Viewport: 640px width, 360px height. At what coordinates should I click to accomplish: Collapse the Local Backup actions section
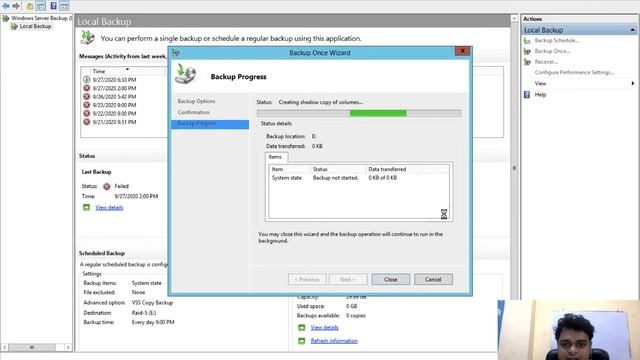632,30
